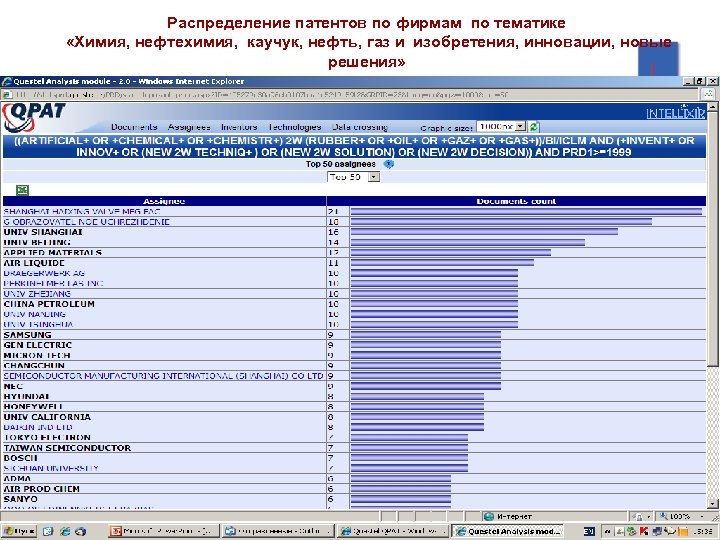The image size is (720, 540).
Task: Select HYUNDAI row
Action: tap(354, 396)
